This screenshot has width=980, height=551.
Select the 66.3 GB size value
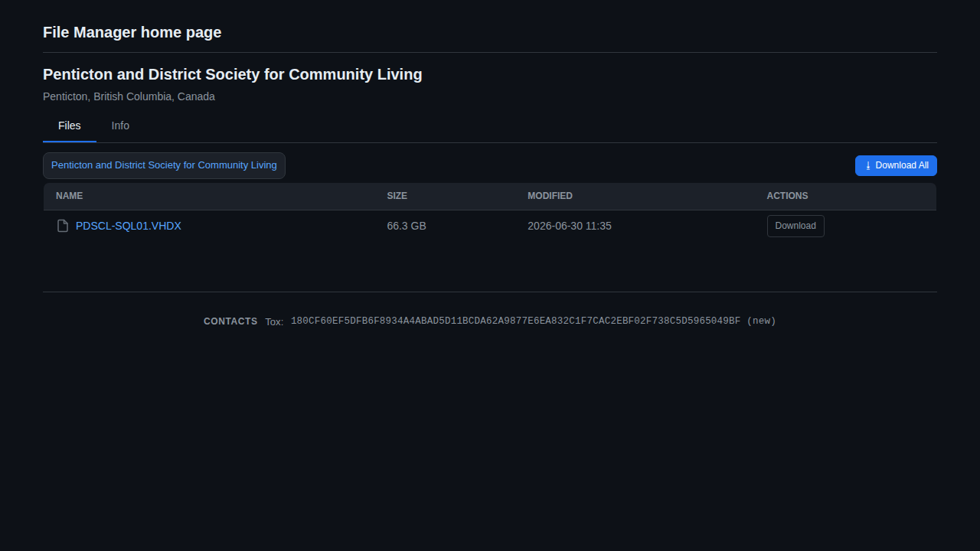point(407,226)
